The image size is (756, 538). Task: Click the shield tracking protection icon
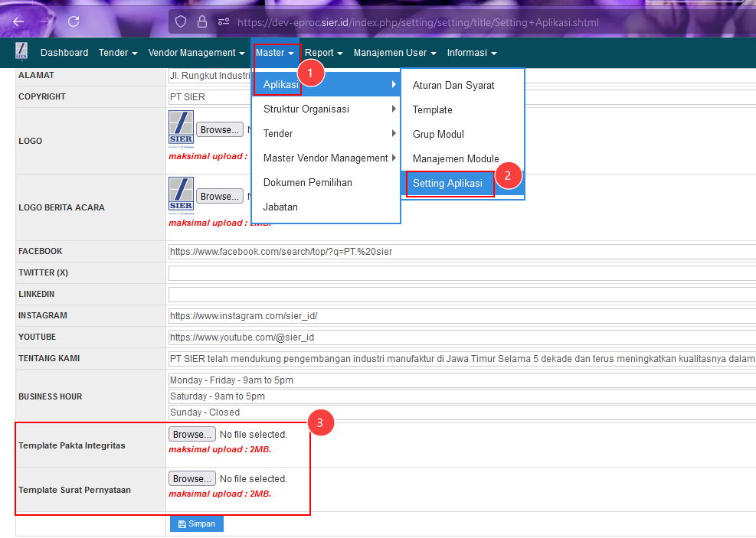click(181, 22)
